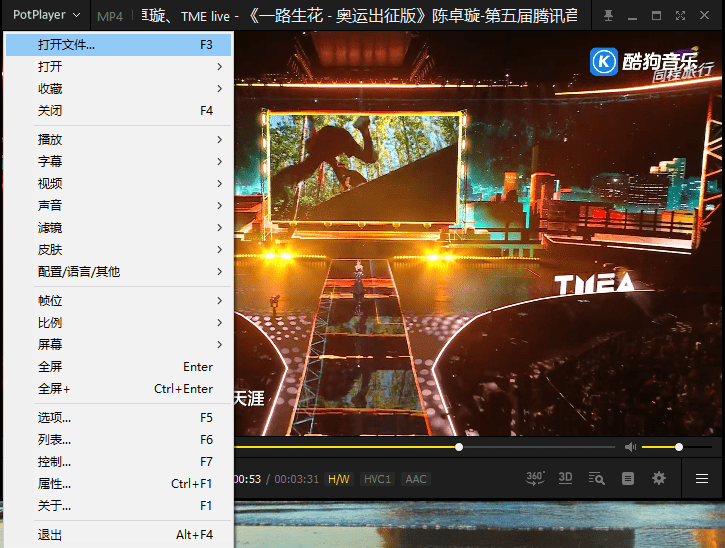The width and height of the screenshot is (725, 548).
Task: Expand the 播放 submenu
Action: pos(118,140)
